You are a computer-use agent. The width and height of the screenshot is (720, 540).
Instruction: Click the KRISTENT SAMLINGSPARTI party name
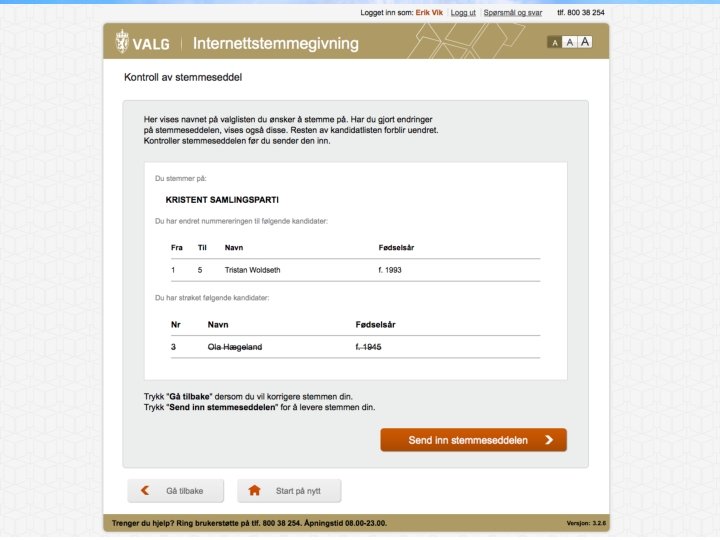tap(222, 199)
